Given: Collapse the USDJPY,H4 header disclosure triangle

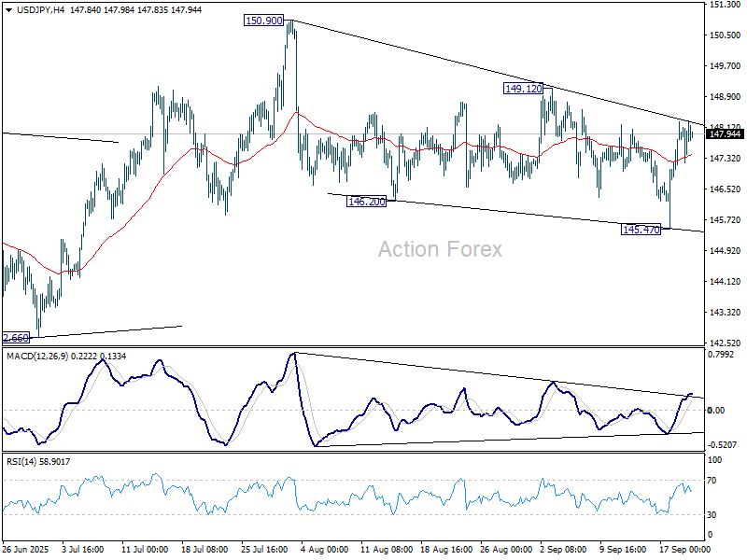Looking at the screenshot, I should tap(7, 8).
